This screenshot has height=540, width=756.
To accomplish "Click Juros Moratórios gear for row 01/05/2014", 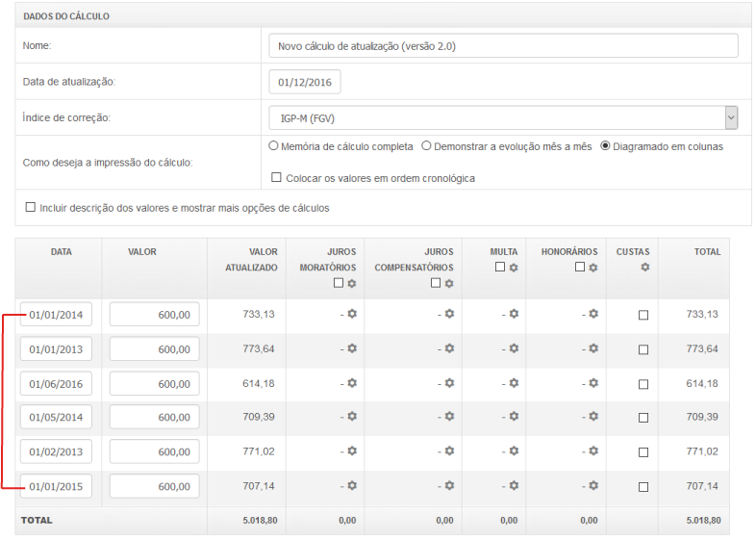I will click(352, 416).
